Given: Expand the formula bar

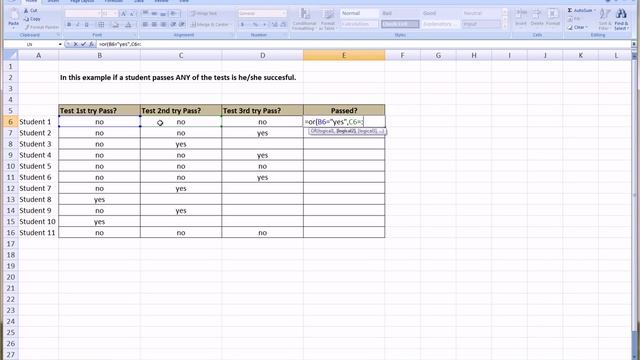Looking at the screenshot, I should pos(633,44).
